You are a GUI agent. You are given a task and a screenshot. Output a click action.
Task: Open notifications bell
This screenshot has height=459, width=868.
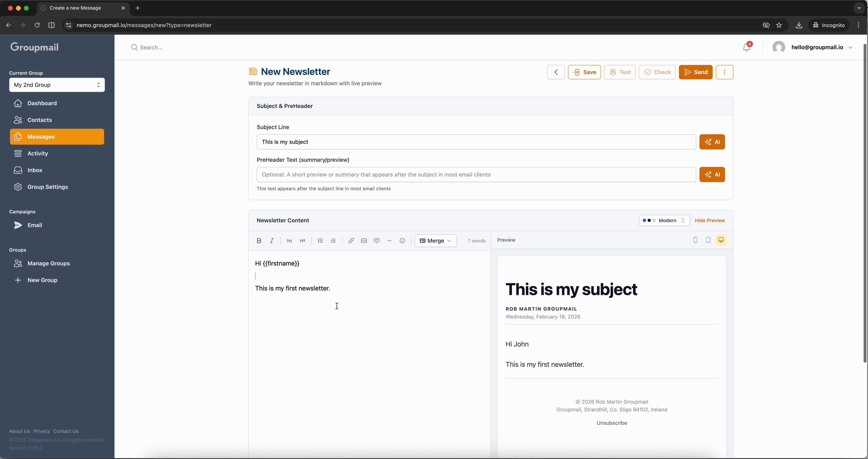pyautogui.click(x=746, y=47)
